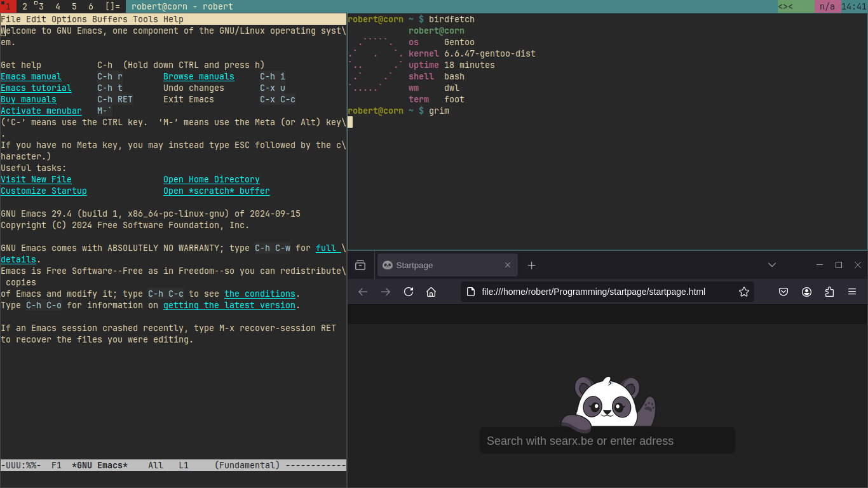Open *scratch* buffer link

(x=217, y=191)
